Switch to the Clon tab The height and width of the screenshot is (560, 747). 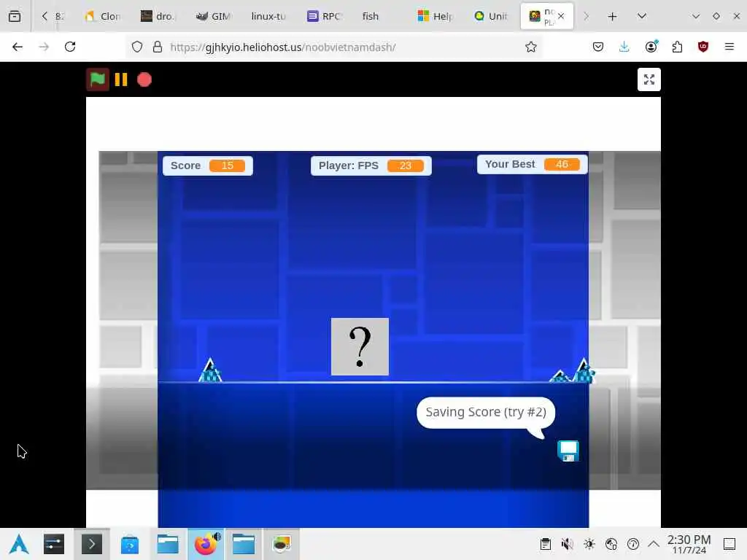pos(103,16)
